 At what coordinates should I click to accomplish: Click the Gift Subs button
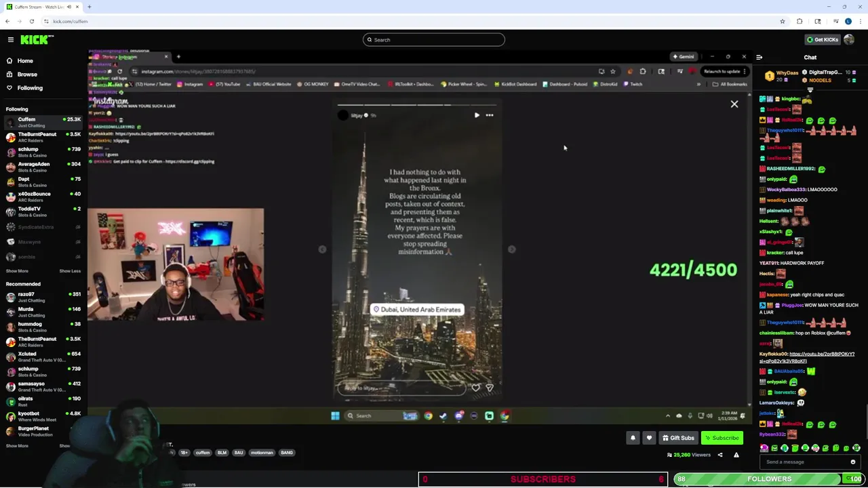click(678, 438)
